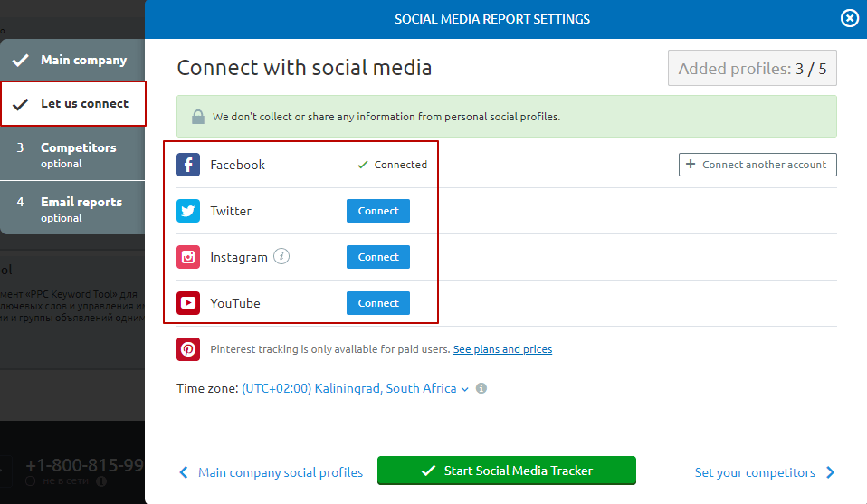Click the privacy notice text about personal profiles
Screen dimensions: 867x504
(x=386, y=117)
